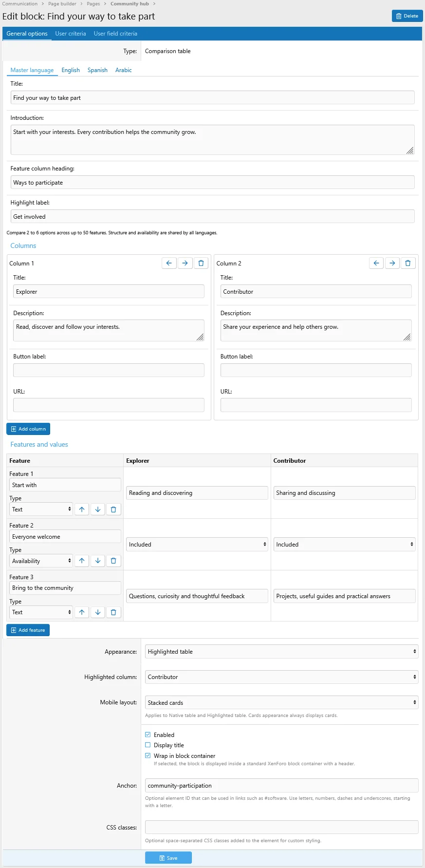Select the Arabic language tab
The height and width of the screenshot is (868, 425).
pyautogui.click(x=124, y=70)
